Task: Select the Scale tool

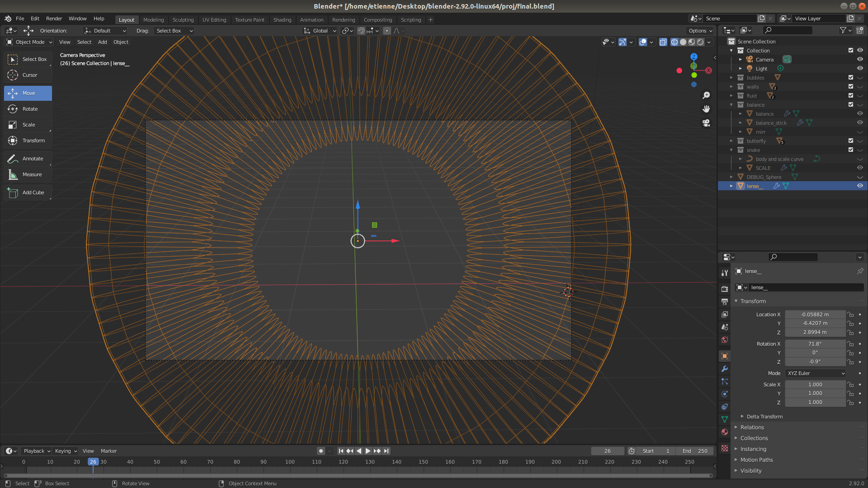Action: [28, 125]
